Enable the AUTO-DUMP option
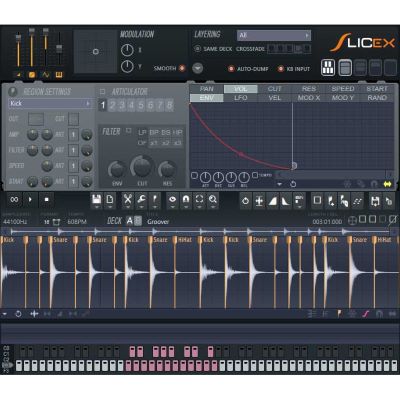Image resolution: width=400 pixels, height=400 pixels. 231,69
